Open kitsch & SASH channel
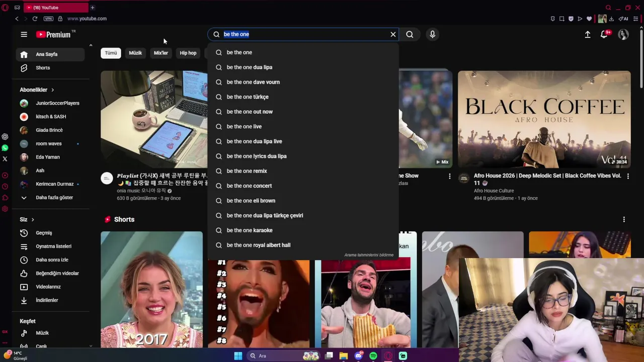The image size is (644, 362). pos(50,117)
